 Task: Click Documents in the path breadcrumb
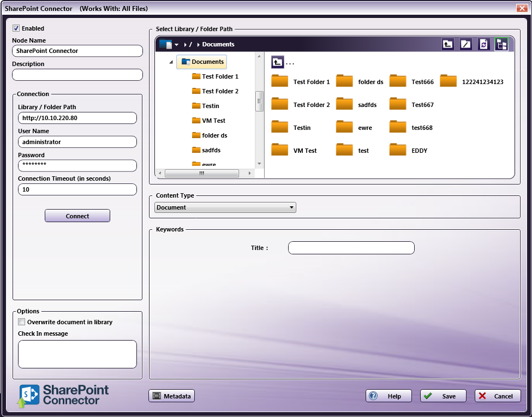218,44
